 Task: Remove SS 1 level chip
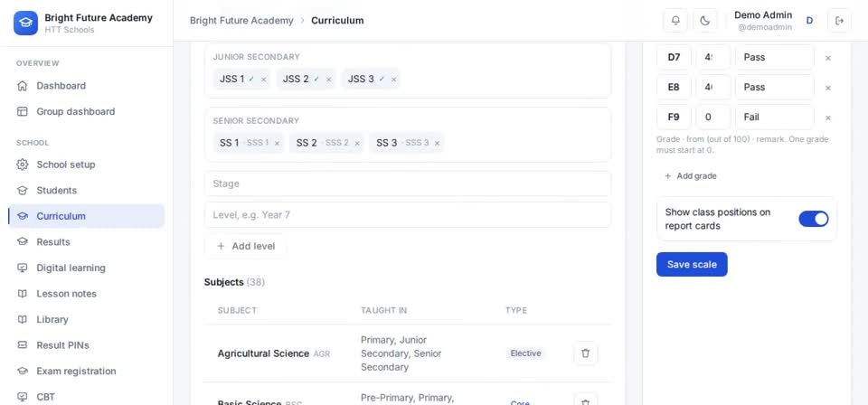[277, 144]
